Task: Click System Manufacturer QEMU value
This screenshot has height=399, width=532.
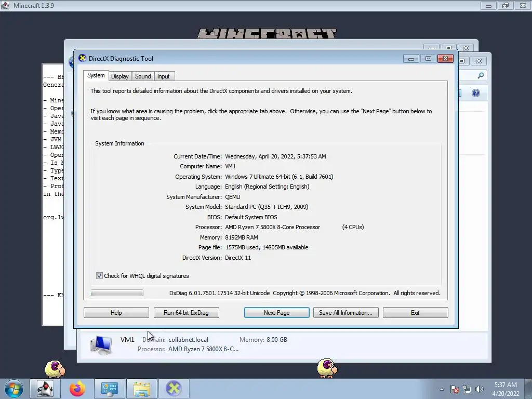Action: [x=232, y=197]
